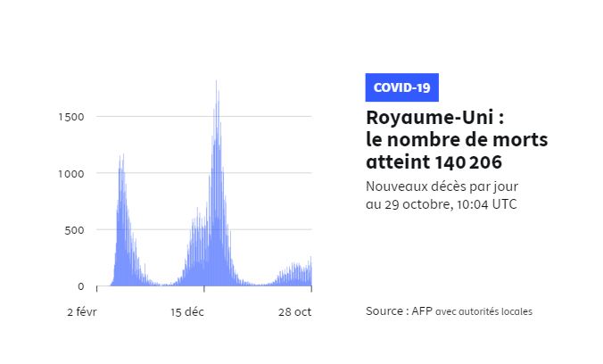Click the blue COVID-19 badge
Viewport: 603px width, 364px height.
[401, 87]
